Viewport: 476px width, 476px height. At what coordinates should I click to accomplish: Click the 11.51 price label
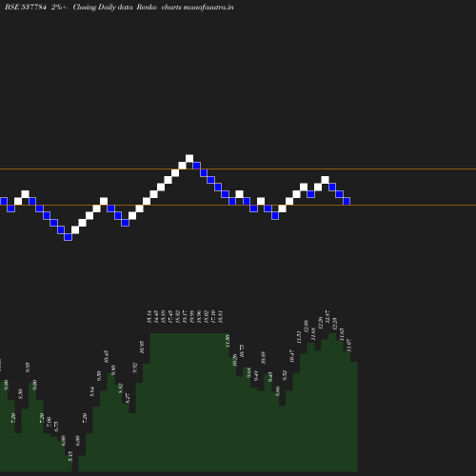pos(299,337)
